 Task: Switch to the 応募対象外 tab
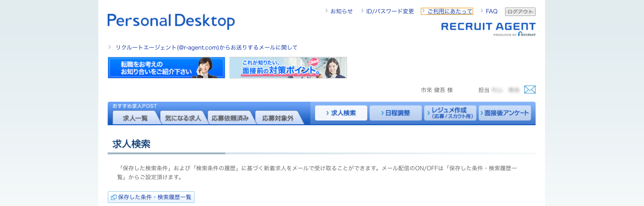pos(278,118)
